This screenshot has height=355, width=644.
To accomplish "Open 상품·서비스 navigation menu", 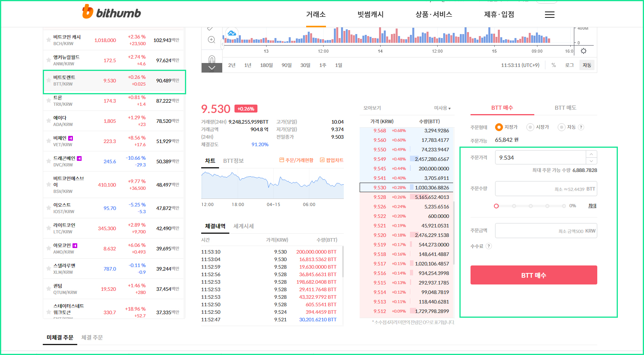I will click(x=434, y=14).
